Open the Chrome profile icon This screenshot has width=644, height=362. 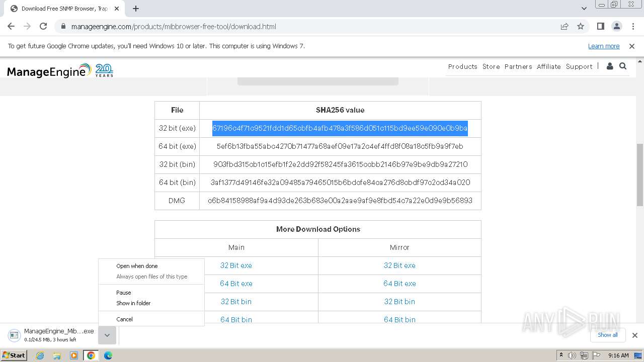[616, 26]
